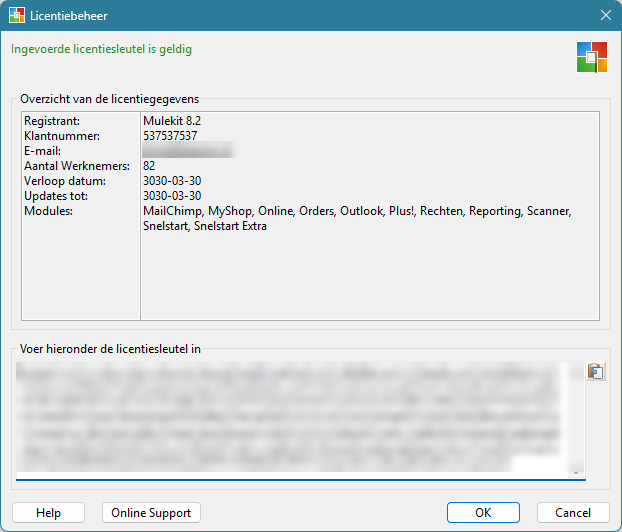622x532 pixels.
Task: Dismiss dialog with Cancel button
Action: (573, 513)
